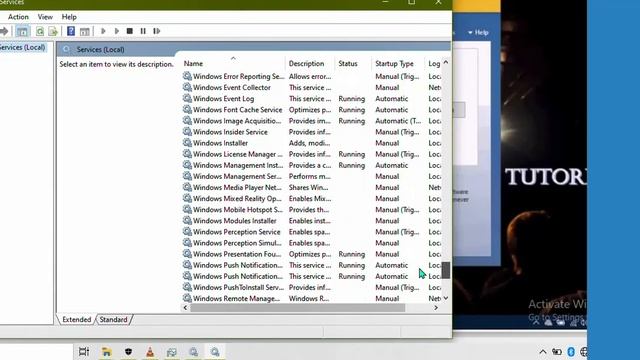Select Windows Insider Service

pyautogui.click(x=311, y=132)
